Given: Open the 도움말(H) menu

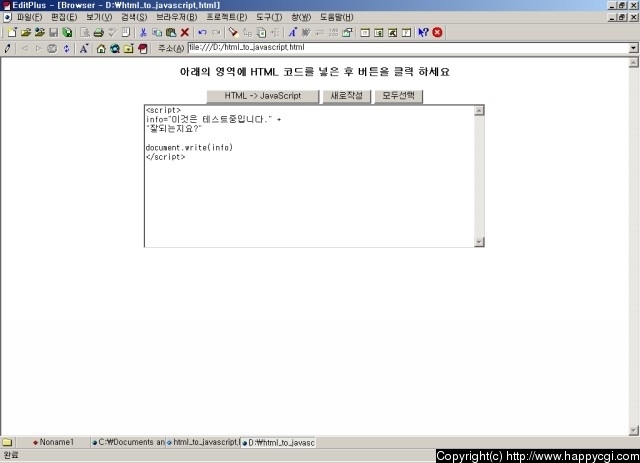Looking at the screenshot, I should tap(336, 17).
